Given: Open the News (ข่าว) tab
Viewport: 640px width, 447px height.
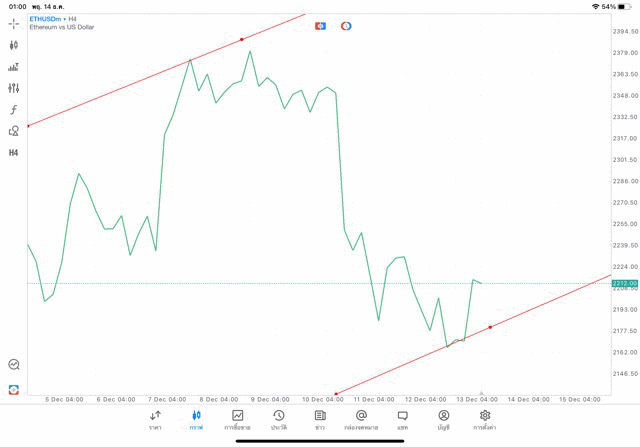Looking at the screenshot, I should pyautogui.click(x=320, y=420).
